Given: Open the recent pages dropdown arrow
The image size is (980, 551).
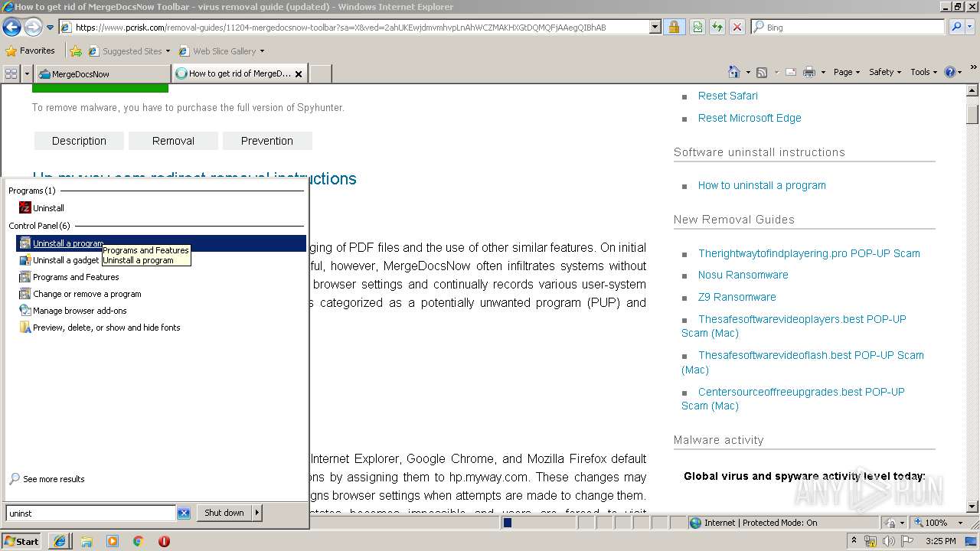Looking at the screenshot, I should pyautogui.click(x=51, y=28).
